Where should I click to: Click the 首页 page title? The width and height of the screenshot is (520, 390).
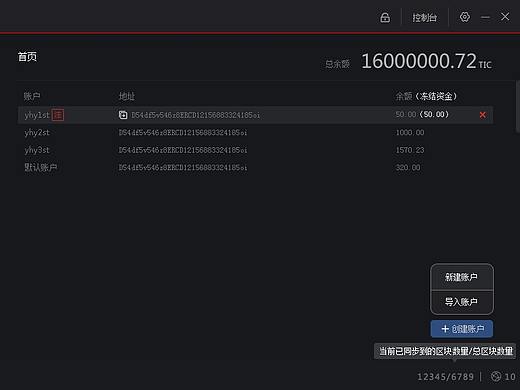(27, 57)
